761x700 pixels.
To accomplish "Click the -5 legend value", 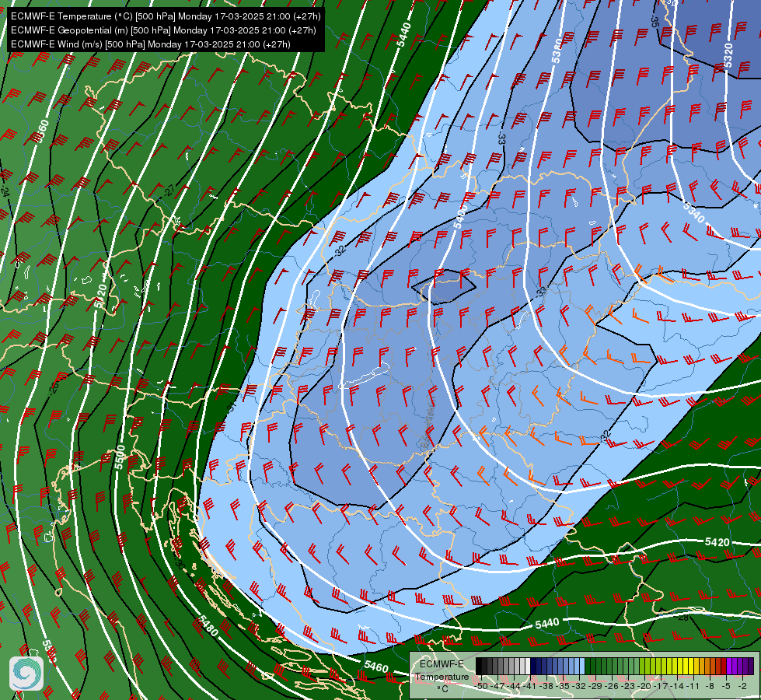I will coord(726,687).
